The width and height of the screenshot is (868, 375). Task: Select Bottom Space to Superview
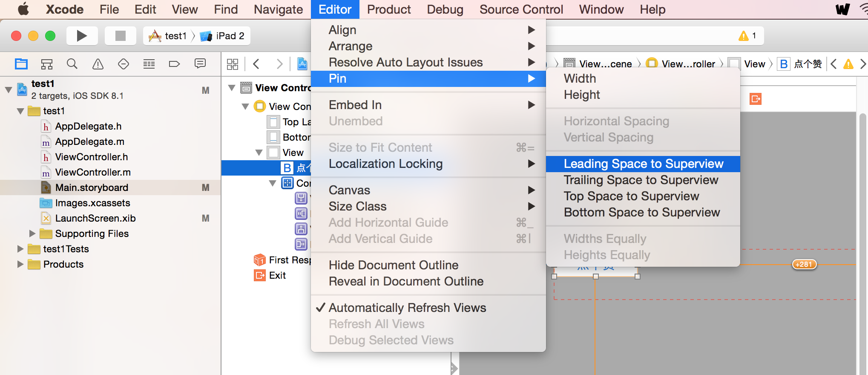coord(643,212)
